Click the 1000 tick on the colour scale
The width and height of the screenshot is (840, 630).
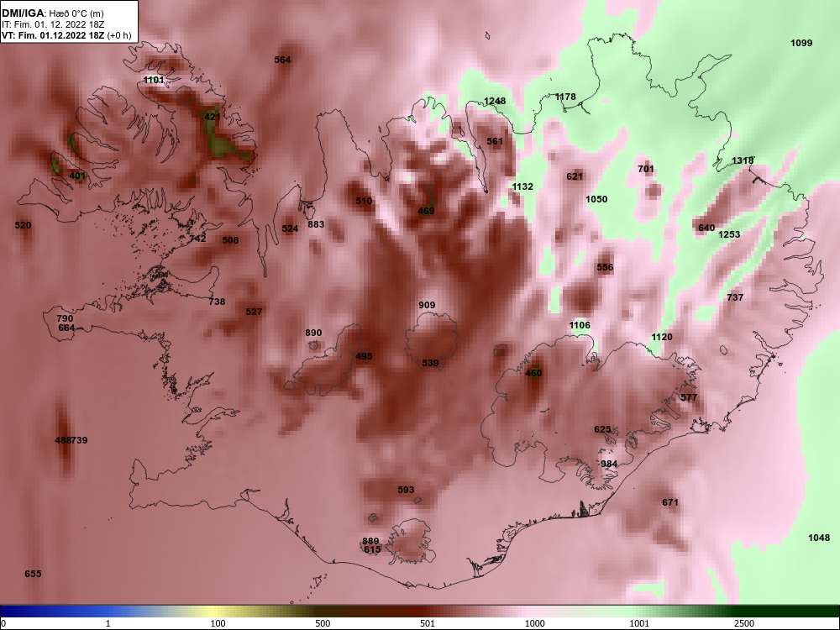click(x=534, y=623)
